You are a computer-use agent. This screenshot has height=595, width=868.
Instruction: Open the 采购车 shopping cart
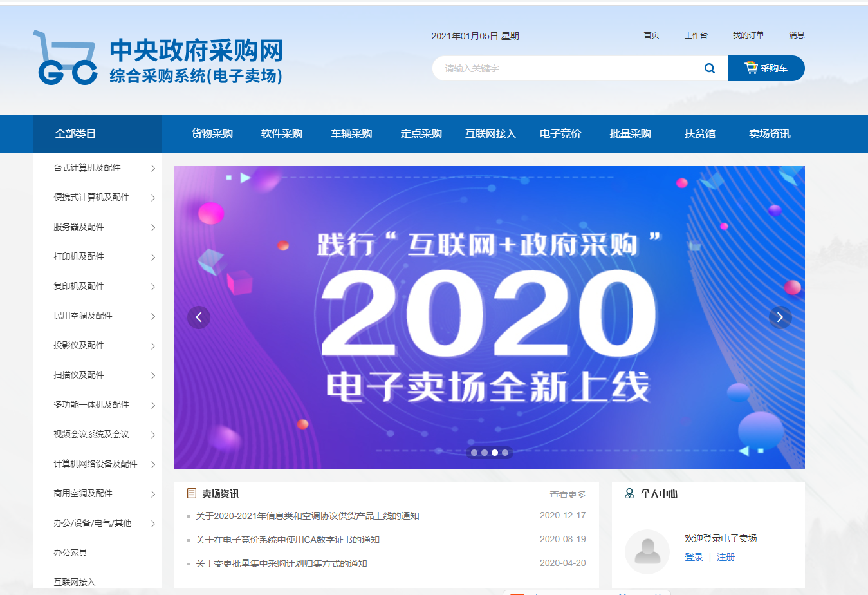[766, 68]
